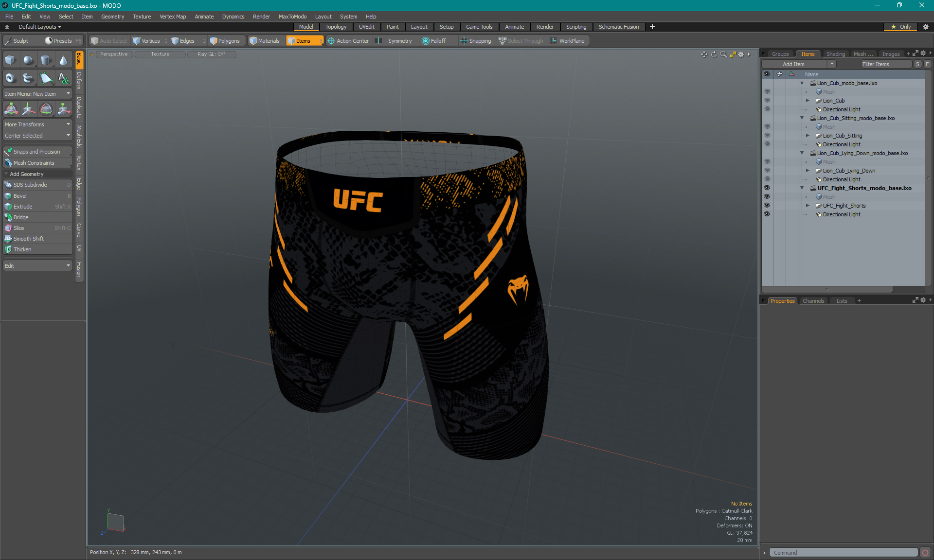The height and width of the screenshot is (560, 934).
Task: Toggle Snapping in the toolbar
Action: coord(476,41)
